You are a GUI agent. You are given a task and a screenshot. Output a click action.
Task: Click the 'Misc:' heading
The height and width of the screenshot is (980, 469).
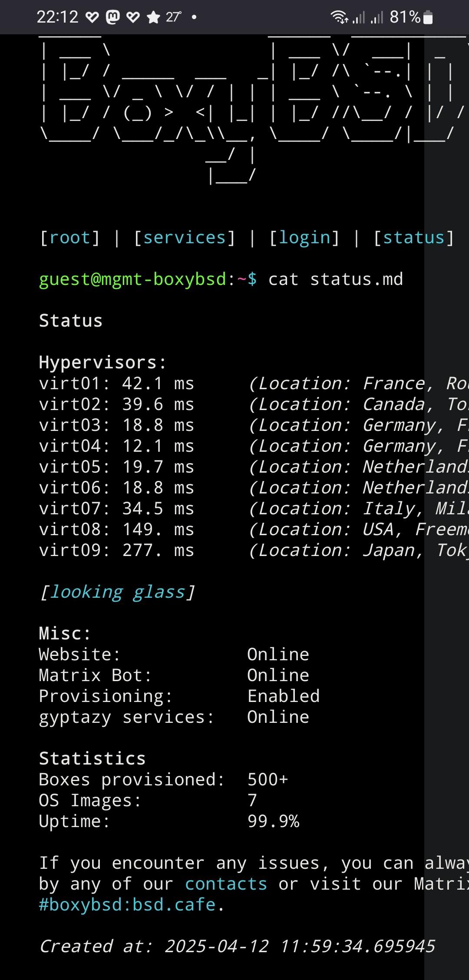pyautogui.click(x=65, y=634)
